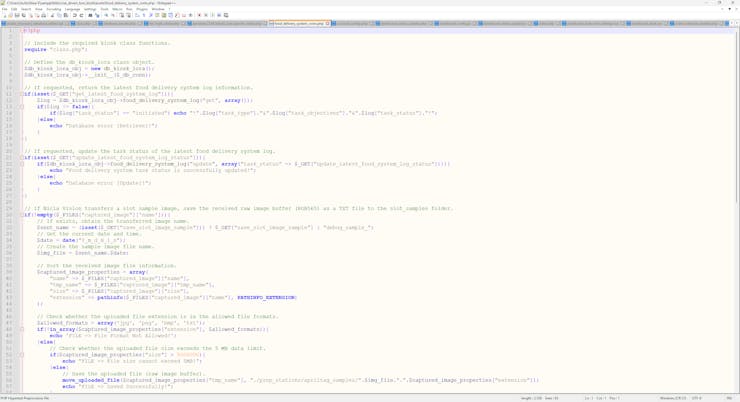This screenshot has height=402, width=740.
Task: Click the vertical scrollbar of the editor
Action: pos(736,200)
